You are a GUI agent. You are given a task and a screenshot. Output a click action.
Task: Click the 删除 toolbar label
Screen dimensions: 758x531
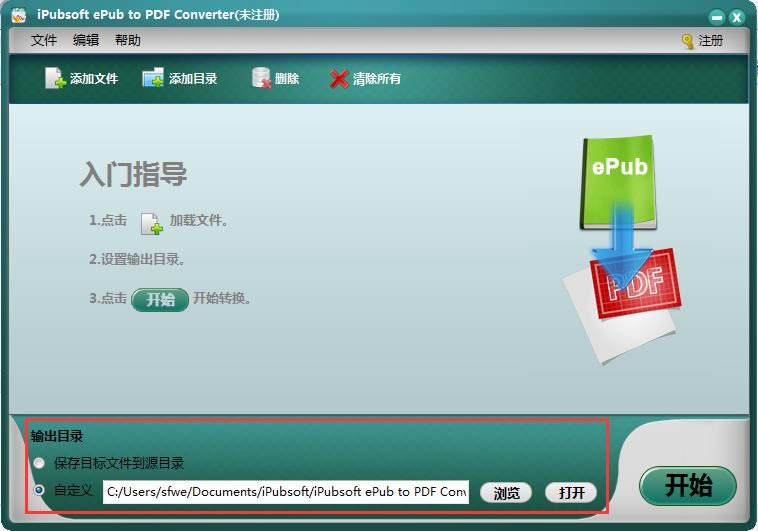pos(287,78)
